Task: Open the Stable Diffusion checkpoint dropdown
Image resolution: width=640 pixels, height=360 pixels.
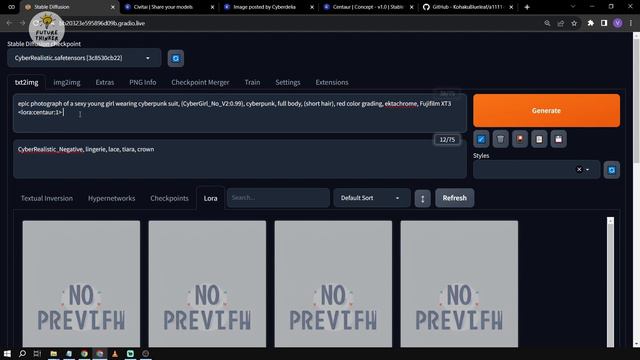Action: 84,58
